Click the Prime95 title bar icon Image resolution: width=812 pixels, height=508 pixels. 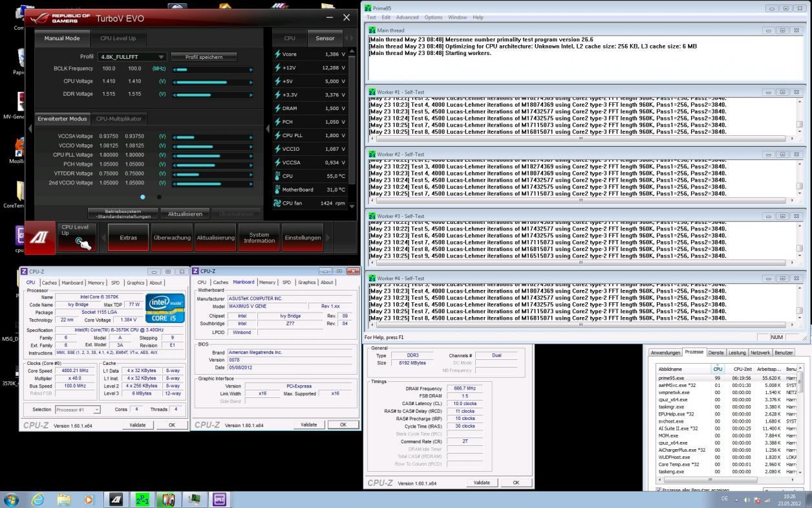[369, 8]
